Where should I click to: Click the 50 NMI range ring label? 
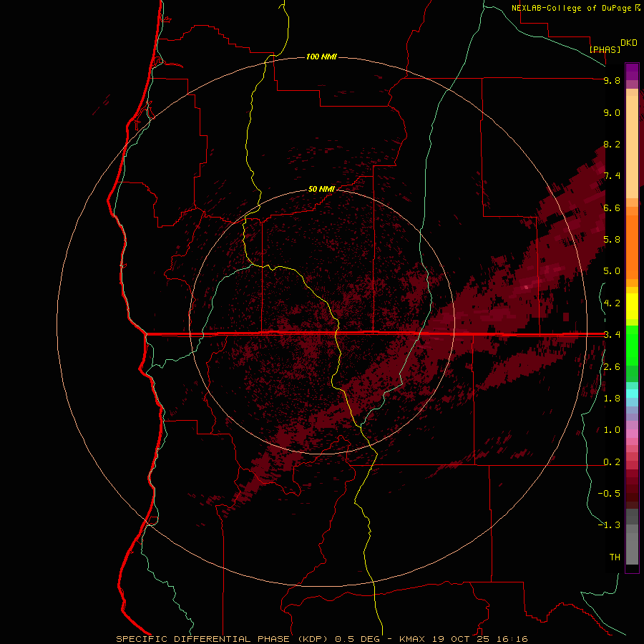(x=321, y=189)
